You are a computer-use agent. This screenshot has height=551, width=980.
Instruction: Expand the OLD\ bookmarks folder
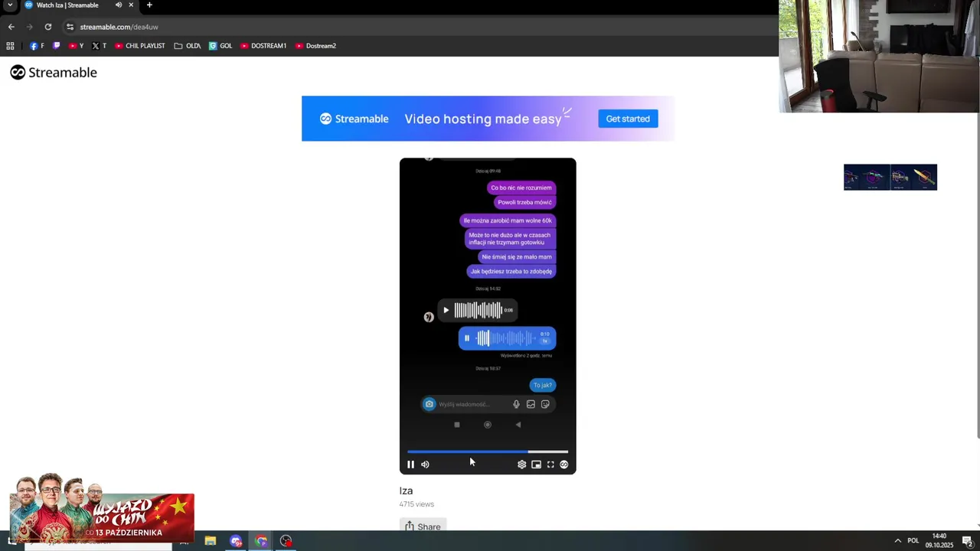click(188, 46)
